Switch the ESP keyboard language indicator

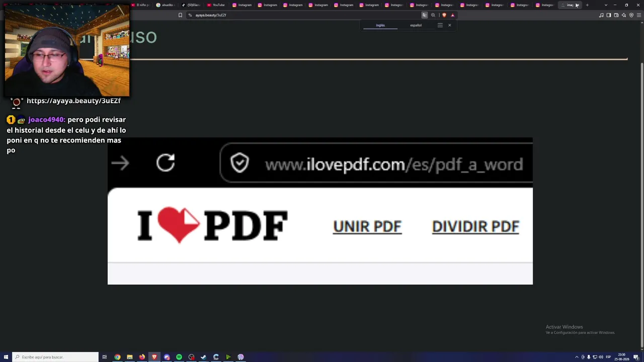pos(608,357)
